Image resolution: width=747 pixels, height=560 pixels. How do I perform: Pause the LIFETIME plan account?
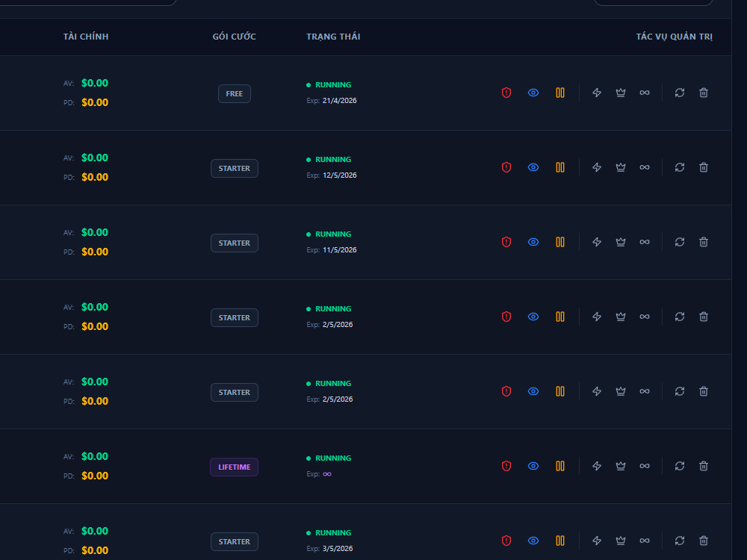560,466
